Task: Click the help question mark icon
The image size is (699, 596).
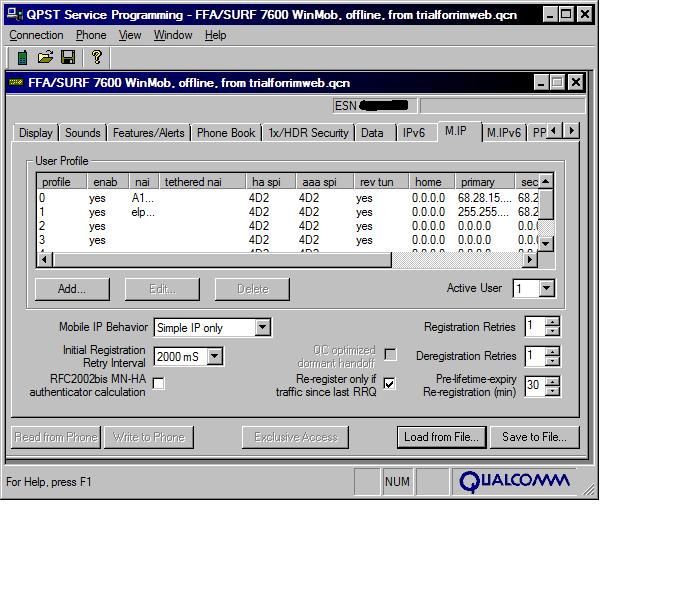Action: (96, 58)
